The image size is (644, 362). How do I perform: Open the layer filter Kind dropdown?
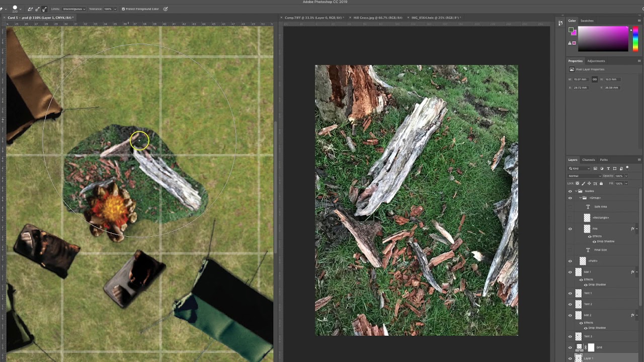579,168
